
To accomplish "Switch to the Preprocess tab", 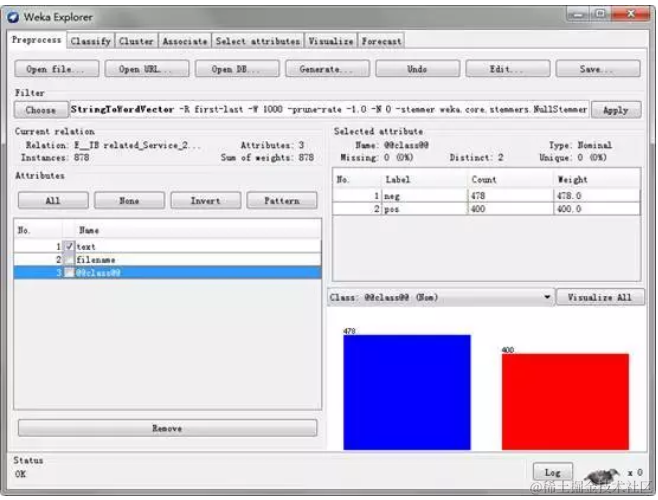I will [x=37, y=40].
